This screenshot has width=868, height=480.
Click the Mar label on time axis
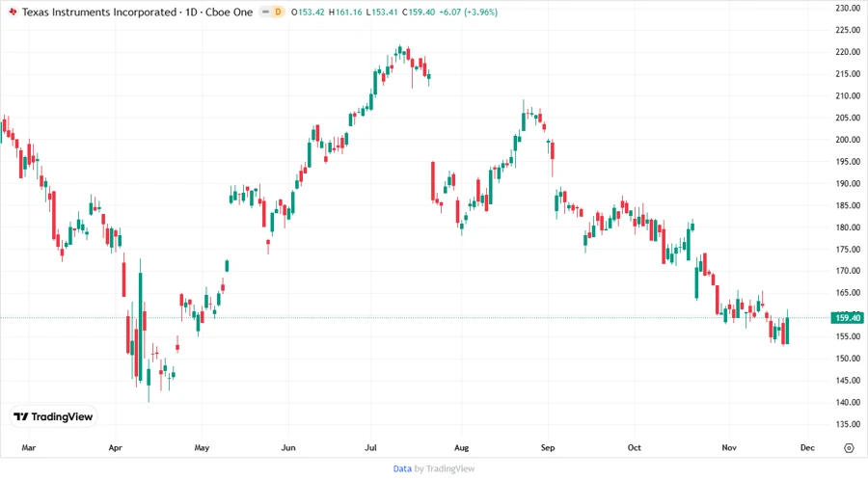click(x=28, y=447)
